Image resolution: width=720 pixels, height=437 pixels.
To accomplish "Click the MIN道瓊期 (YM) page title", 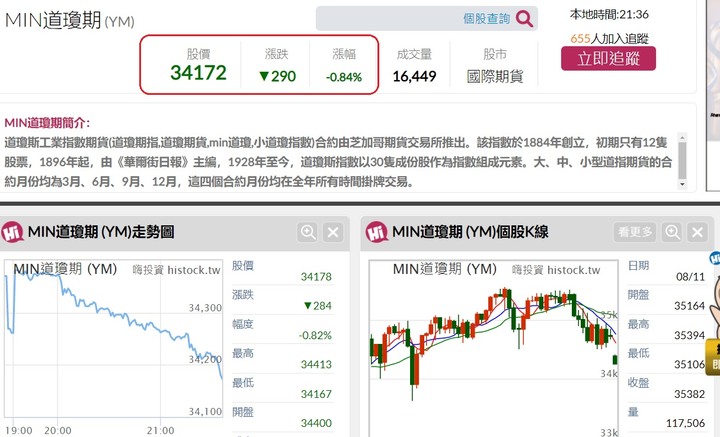I will 69,21.
